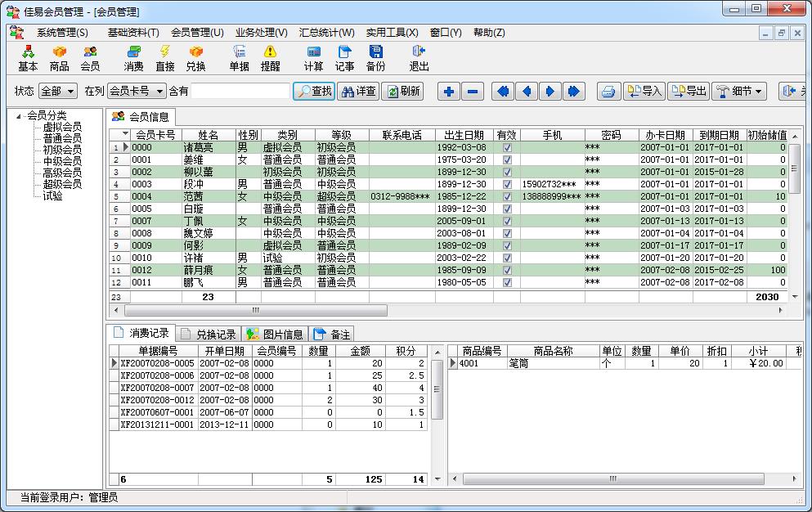Click the 兑换 (exchange) toolbar icon
The width and height of the screenshot is (812, 512).
195,58
